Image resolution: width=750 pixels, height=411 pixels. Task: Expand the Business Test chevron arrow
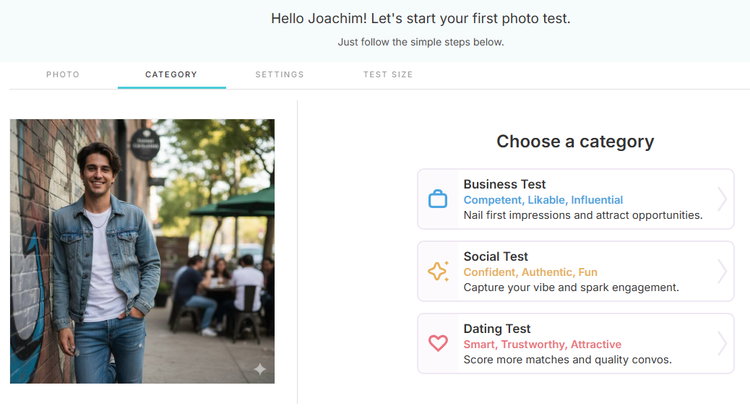(x=722, y=199)
